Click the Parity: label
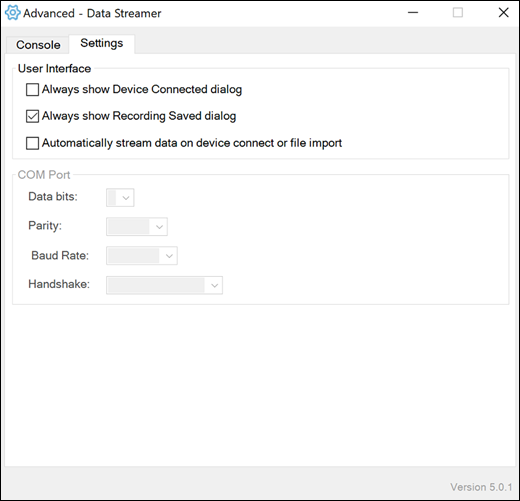Image resolution: width=520 pixels, height=501 pixels. click(x=45, y=226)
